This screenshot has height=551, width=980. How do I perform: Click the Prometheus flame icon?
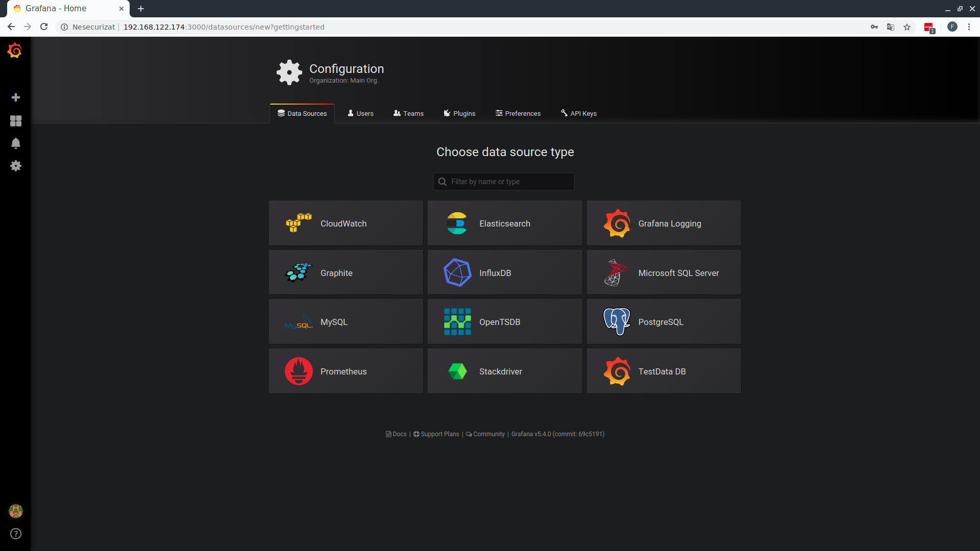coord(299,371)
